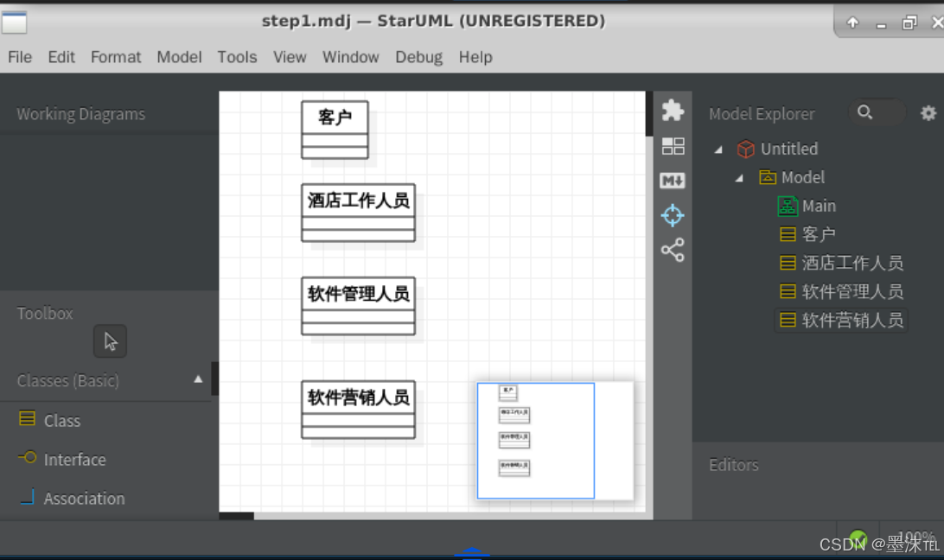Select the 客户 class on canvas
The image size is (944, 560).
pyautogui.click(x=335, y=130)
